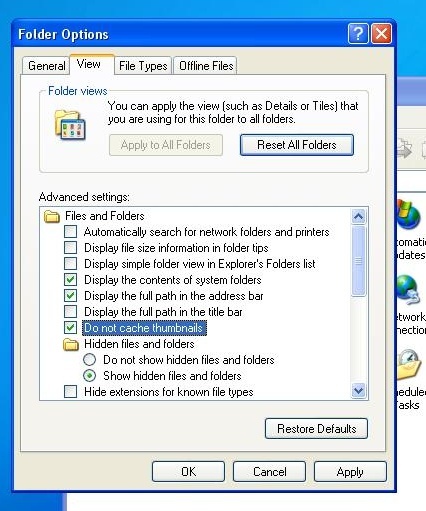Uncheck Display the full path in address bar

[70, 296]
